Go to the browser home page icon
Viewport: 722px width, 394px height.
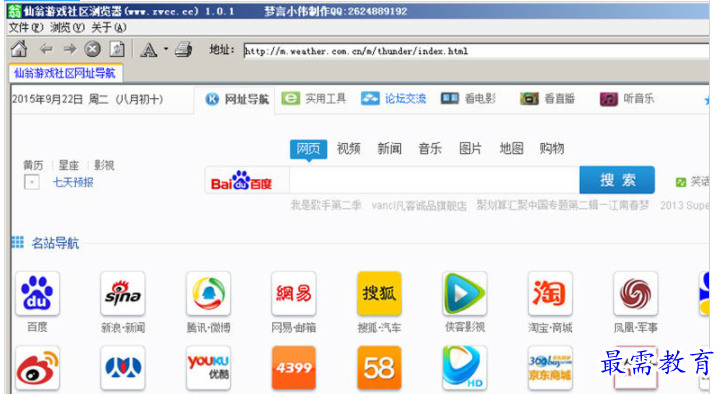tap(19, 49)
